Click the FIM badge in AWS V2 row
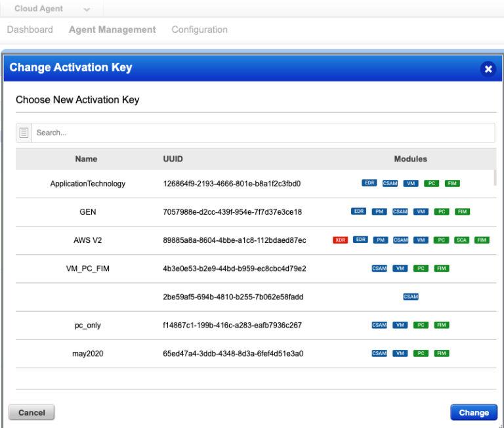The image size is (504, 428). point(482,240)
